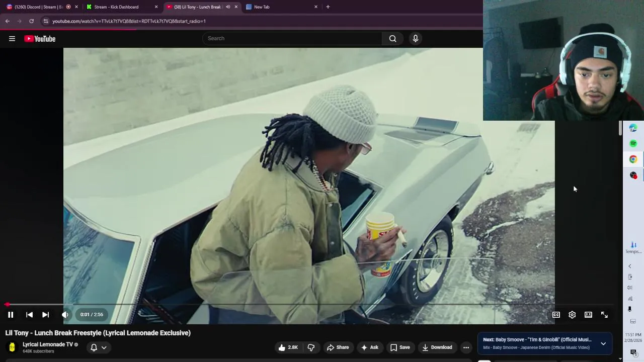Skip to the next video
The height and width of the screenshot is (362, 644).
(45, 315)
